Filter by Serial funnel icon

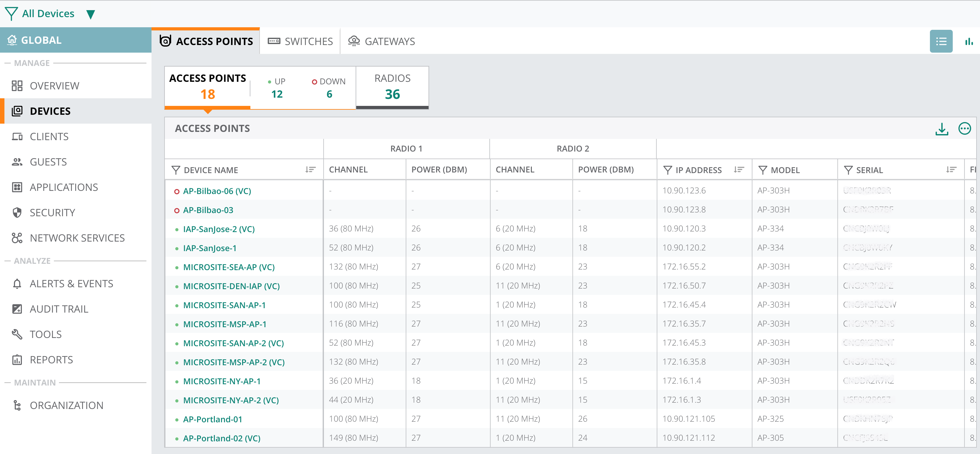click(848, 170)
